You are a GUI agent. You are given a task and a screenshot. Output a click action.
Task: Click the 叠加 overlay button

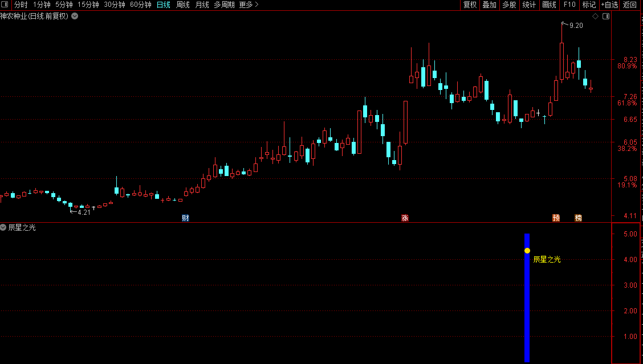coord(490,5)
